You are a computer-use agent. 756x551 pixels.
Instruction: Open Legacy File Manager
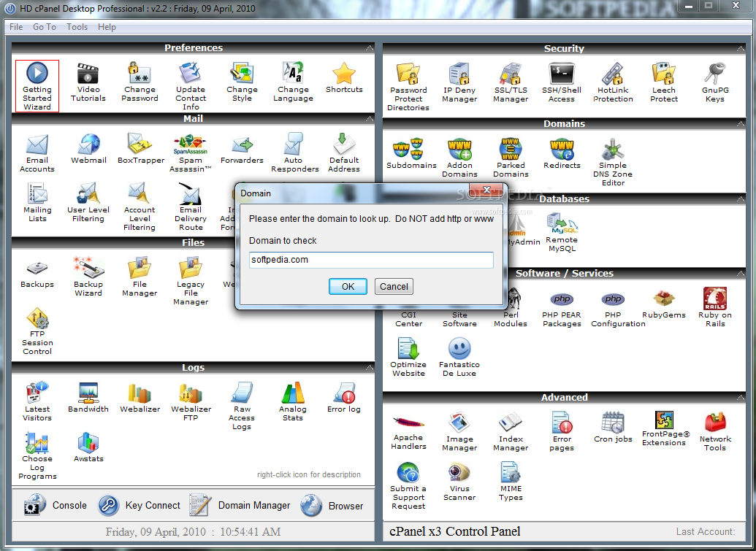tap(191, 281)
